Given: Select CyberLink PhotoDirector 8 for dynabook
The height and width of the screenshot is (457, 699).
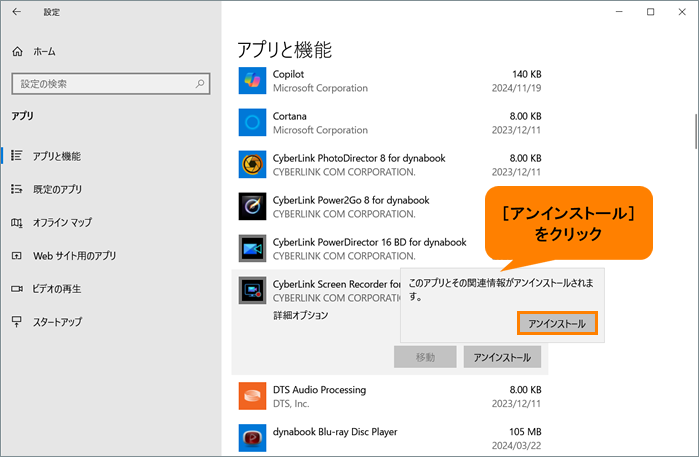Looking at the screenshot, I should (359, 158).
